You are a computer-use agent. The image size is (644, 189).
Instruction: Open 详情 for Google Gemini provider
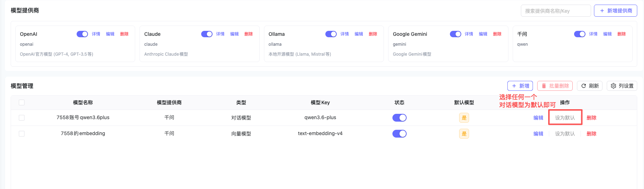(x=469, y=34)
